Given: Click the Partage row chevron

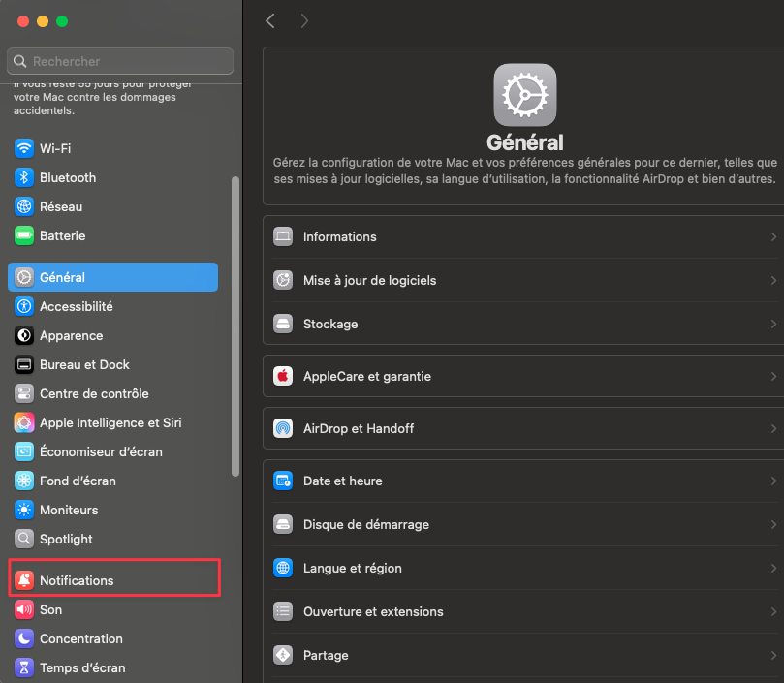Looking at the screenshot, I should pos(773,655).
